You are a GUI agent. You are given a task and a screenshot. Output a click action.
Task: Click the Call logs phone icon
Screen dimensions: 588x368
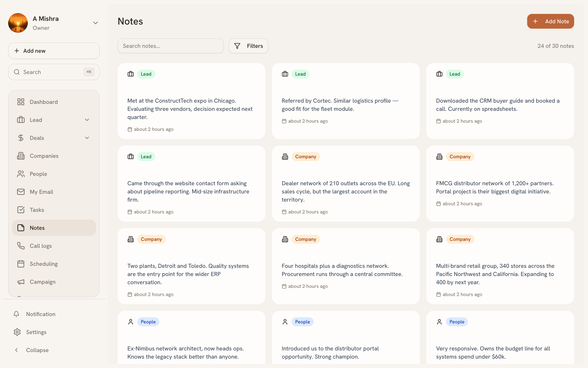click(x=21, y=246)
